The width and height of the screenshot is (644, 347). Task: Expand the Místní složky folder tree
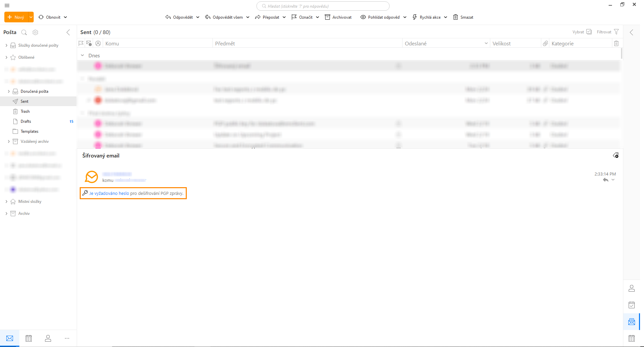coord(6,202)
